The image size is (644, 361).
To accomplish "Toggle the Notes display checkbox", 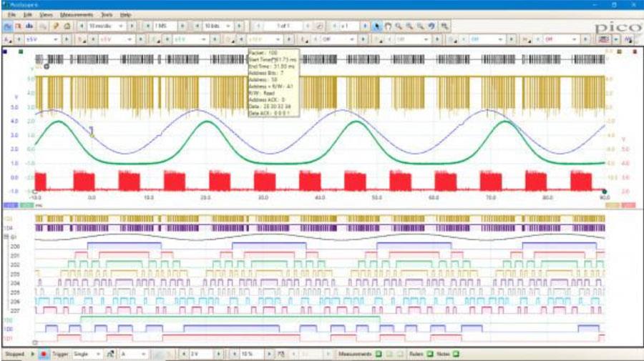I will [x=456, y=354].
